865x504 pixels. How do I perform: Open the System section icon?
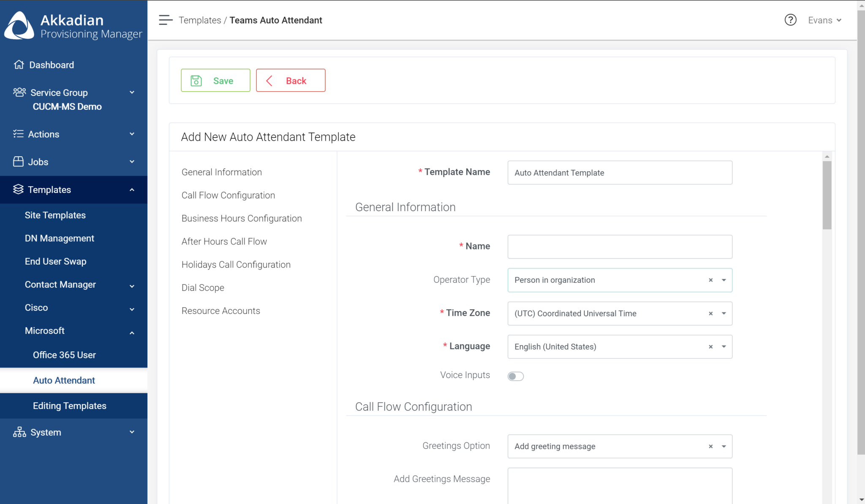(20, 432)
